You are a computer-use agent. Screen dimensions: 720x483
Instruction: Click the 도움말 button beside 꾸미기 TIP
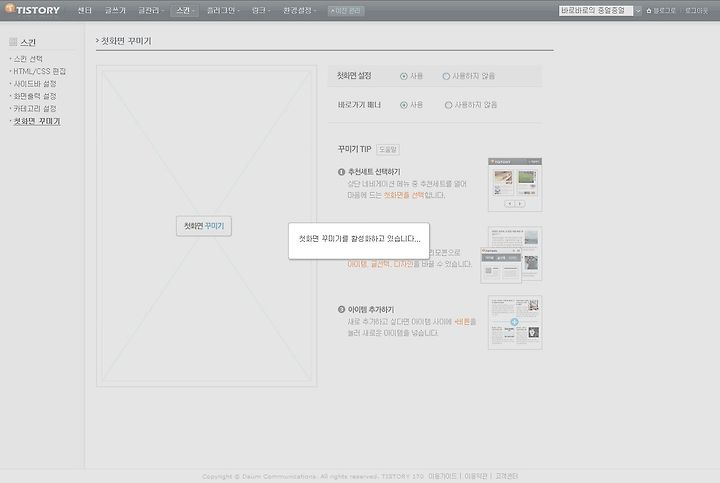[388, 150]
